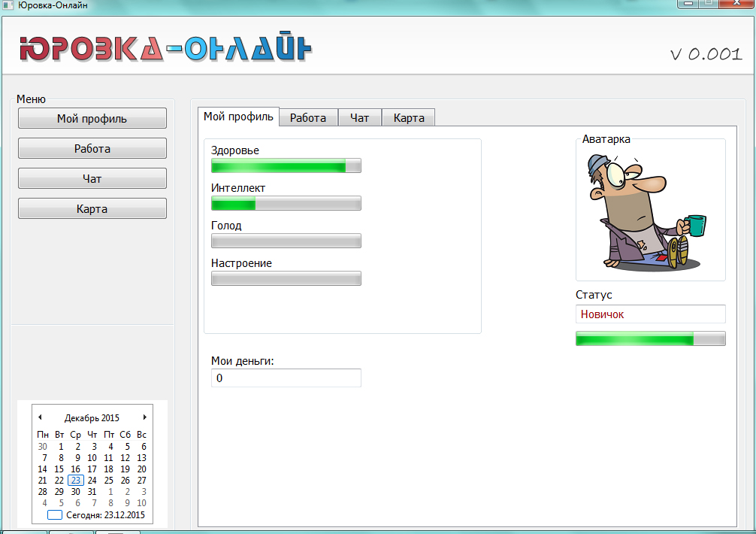Click the Мои деньги input field

[x=286, y=378]
